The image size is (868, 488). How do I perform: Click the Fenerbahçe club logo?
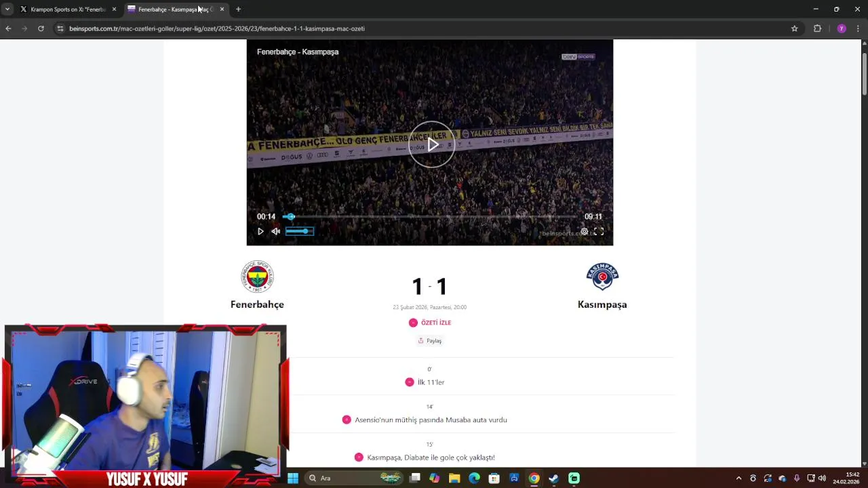[257, 277]
